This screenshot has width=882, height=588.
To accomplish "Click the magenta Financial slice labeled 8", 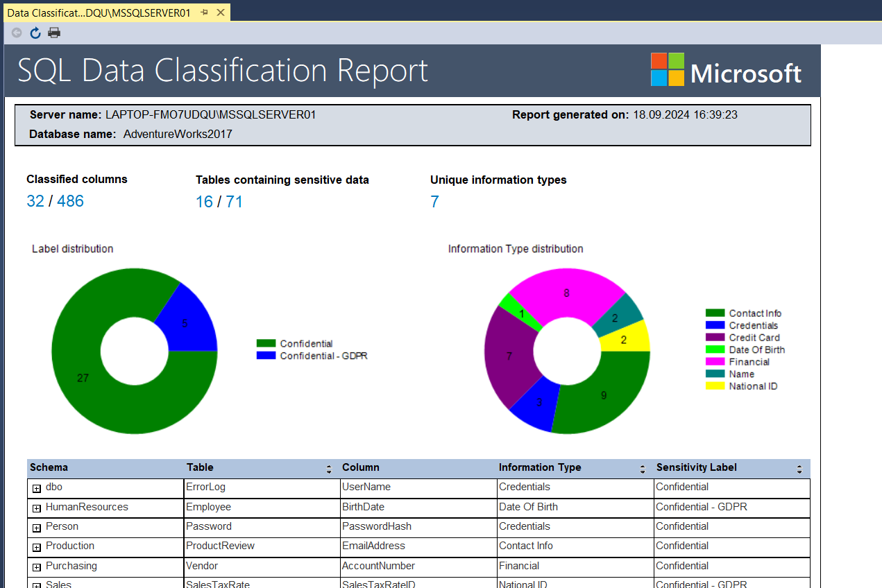I will [566, 295].
